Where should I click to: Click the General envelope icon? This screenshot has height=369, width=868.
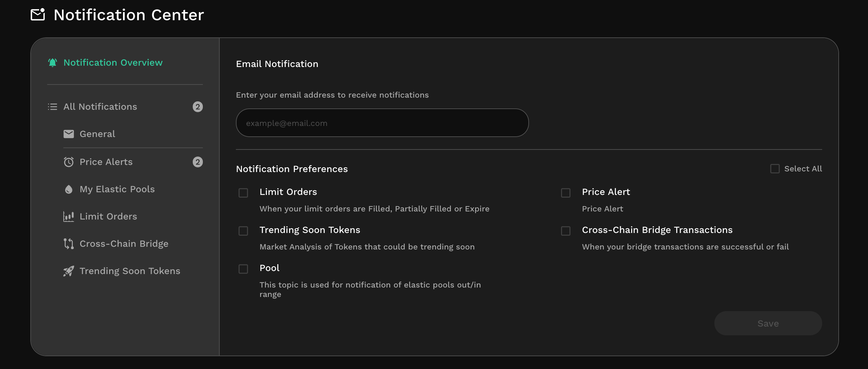click(x=69, y=134)
